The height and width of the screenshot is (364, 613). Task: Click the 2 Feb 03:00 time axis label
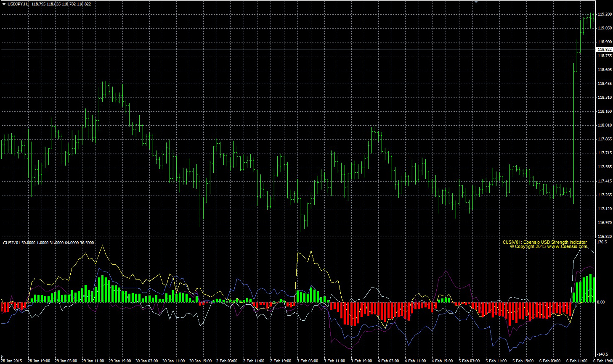pos(227,361)
